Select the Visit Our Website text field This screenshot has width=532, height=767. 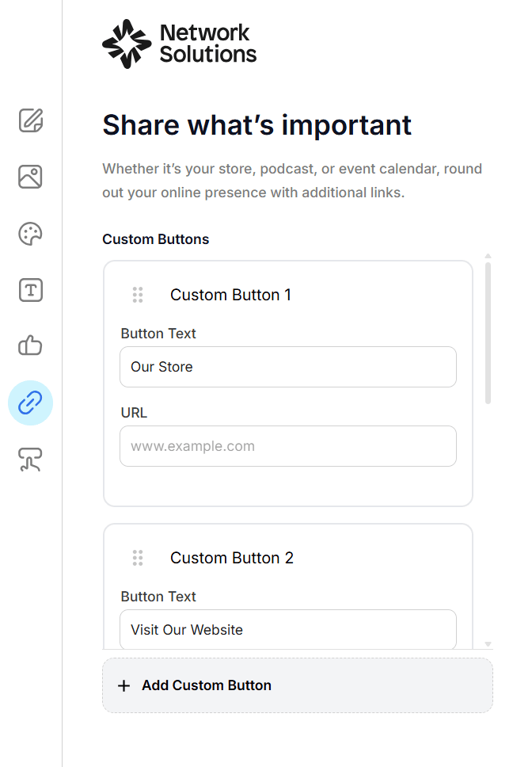coord(287,629)
